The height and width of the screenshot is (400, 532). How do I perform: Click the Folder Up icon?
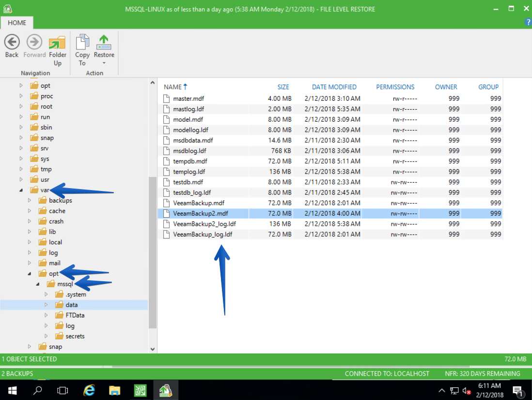click(57, 43)
